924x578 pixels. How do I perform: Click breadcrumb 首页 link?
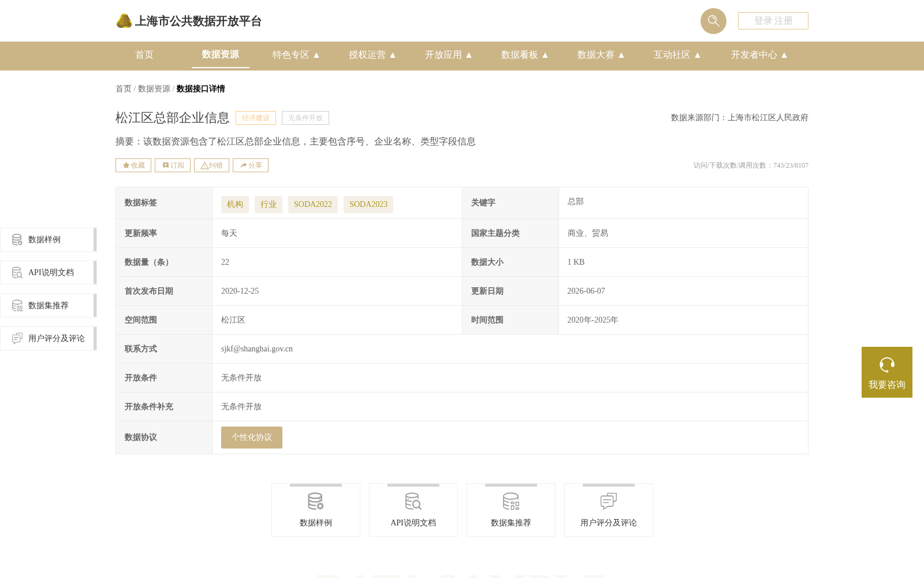coord(124,88)
